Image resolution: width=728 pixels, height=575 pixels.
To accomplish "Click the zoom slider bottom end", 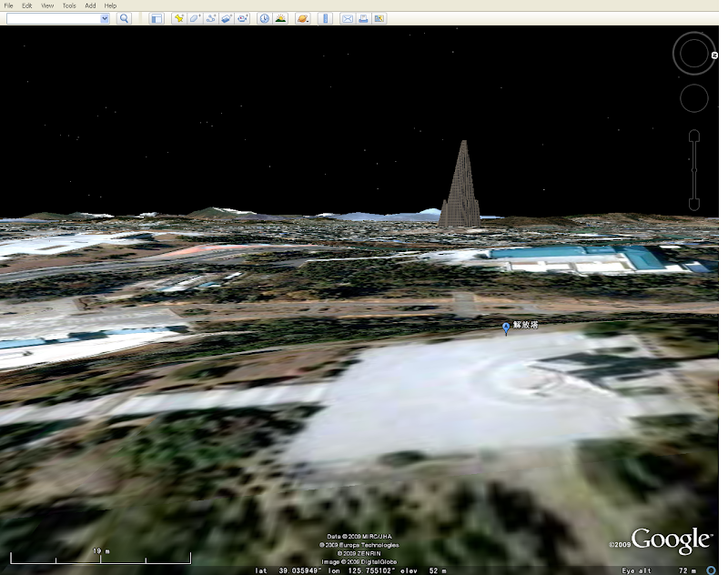I will point(694,204).
